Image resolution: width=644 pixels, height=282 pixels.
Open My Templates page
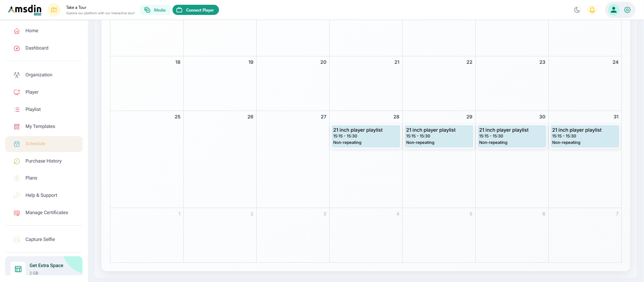40,126
